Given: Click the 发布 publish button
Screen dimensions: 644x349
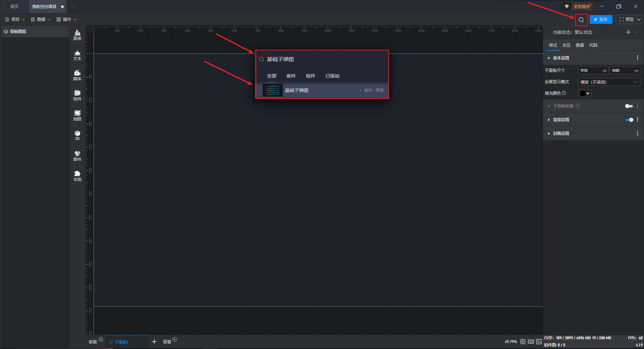Looking at the screenshot, I should click(x=601, y=20).
